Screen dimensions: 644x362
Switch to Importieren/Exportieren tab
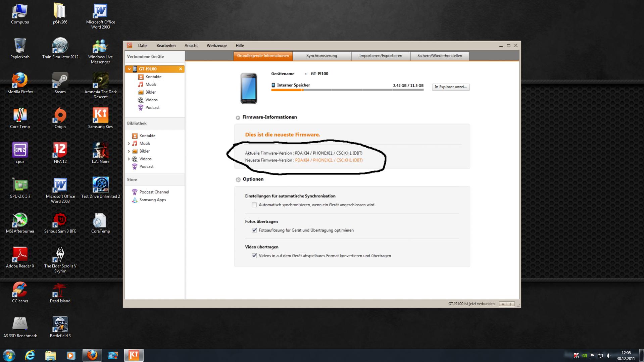[x=381, y=56]
